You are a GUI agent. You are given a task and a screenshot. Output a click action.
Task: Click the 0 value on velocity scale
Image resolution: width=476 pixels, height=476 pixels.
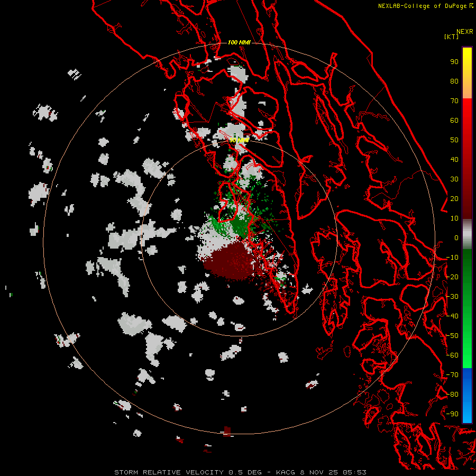click(x=456, y=237)
